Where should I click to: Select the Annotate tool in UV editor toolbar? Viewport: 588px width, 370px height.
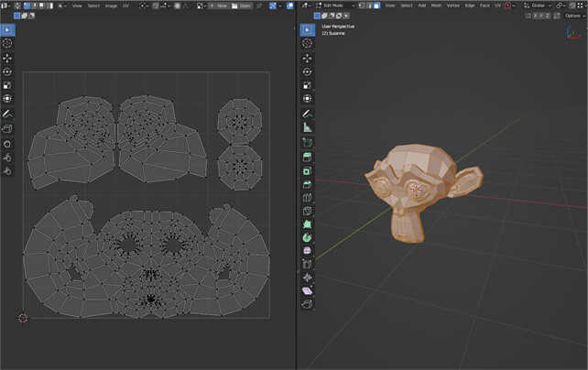point(7,114)
